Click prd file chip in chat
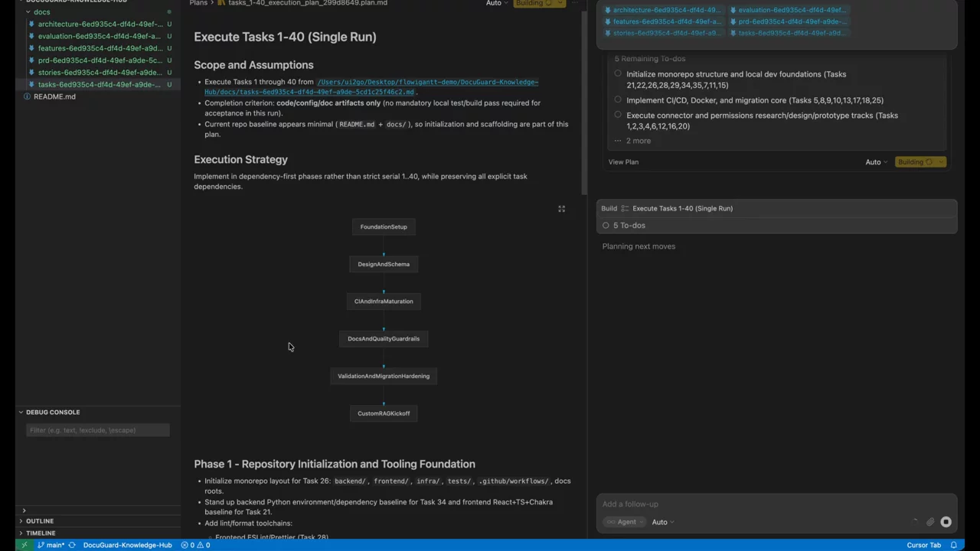The height and width of the screenshot is (551, 980). point(788,21)
